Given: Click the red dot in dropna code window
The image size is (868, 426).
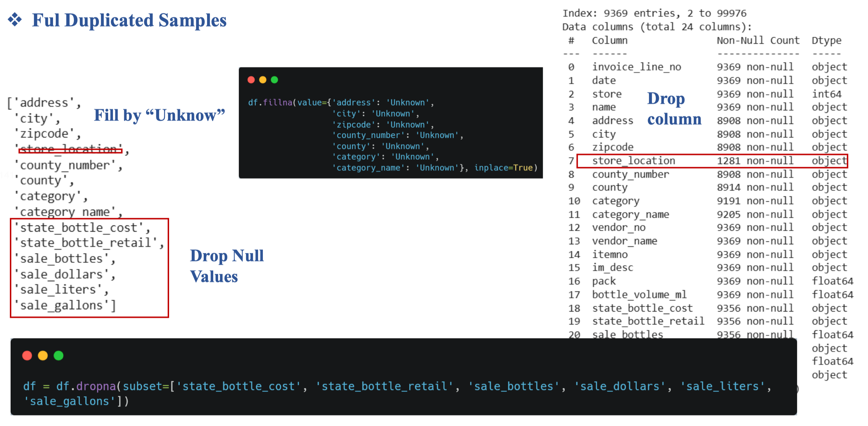Looking at the screenshot, I should pos(27,356).
